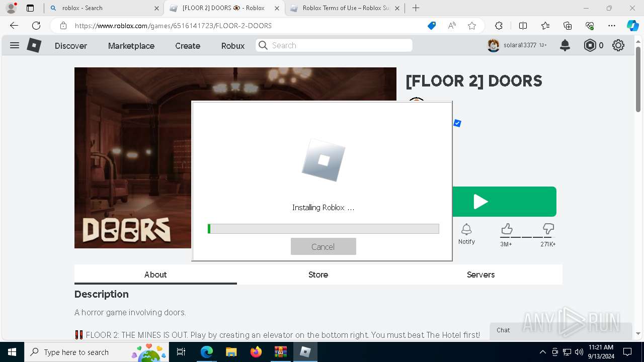The image size is (644, 362).
Task: Dislike the game with thumbs down
Action: tap(548, 230)
